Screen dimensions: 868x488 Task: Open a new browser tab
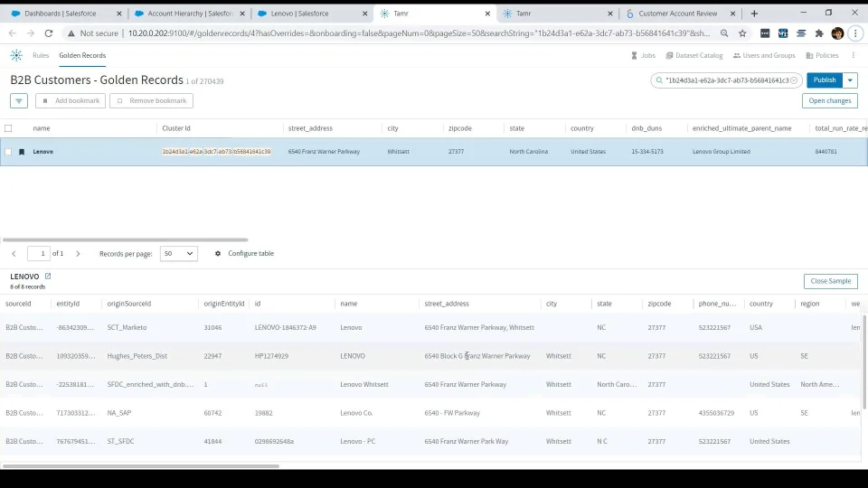(x=754, y=14)
